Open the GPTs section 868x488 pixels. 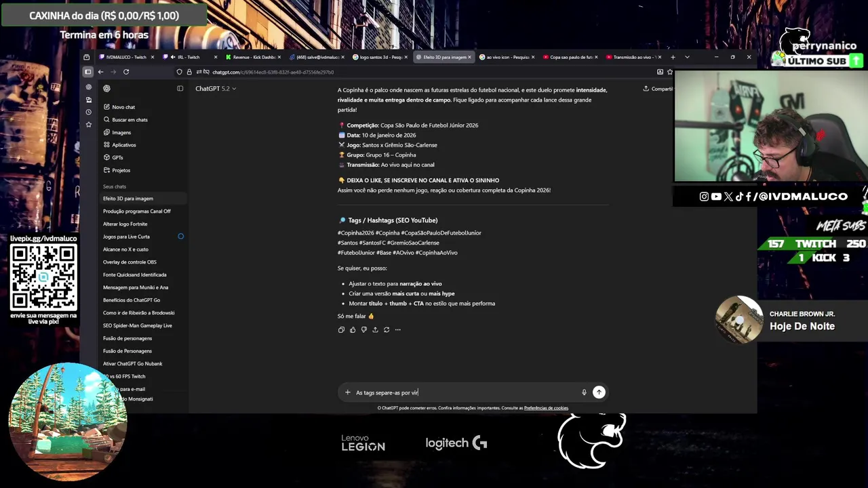(x=113, y=158)
